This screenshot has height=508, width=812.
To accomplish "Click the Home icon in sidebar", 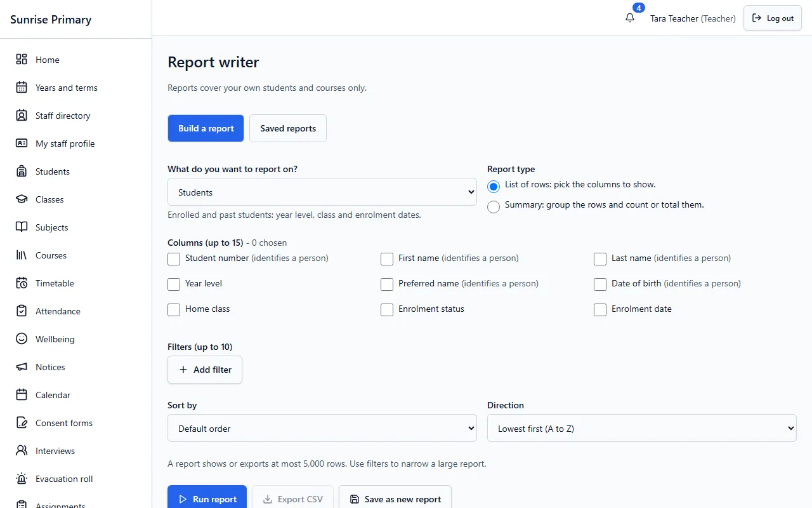I will pyautogui.click(x=22, y=60).
